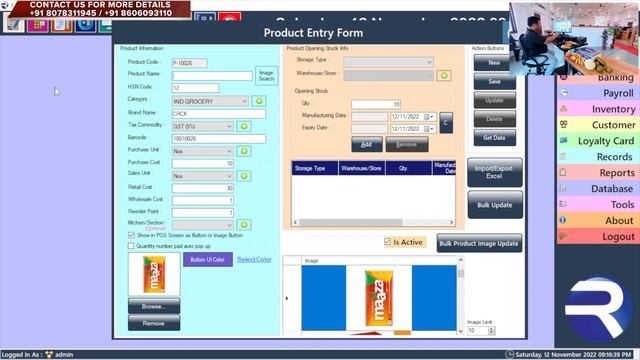
Task: Add new Purchase Unit with green plus icon
Action: coord(244,151)
